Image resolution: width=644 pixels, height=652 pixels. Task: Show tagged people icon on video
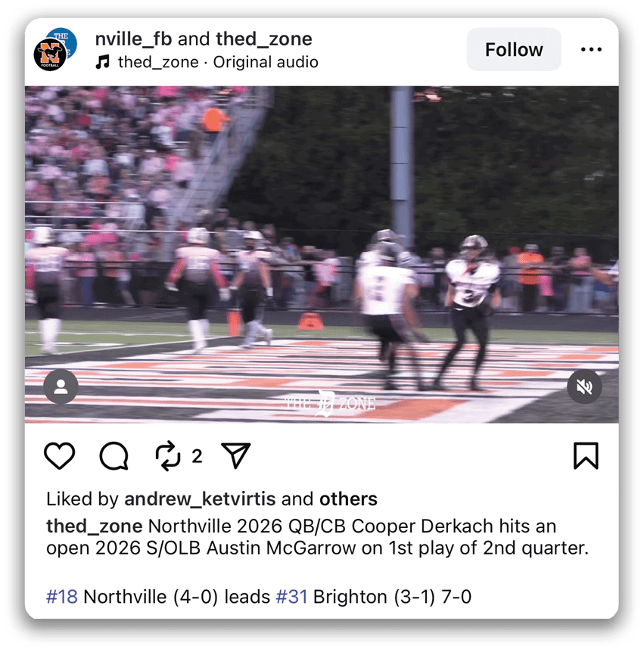point(61,387)
